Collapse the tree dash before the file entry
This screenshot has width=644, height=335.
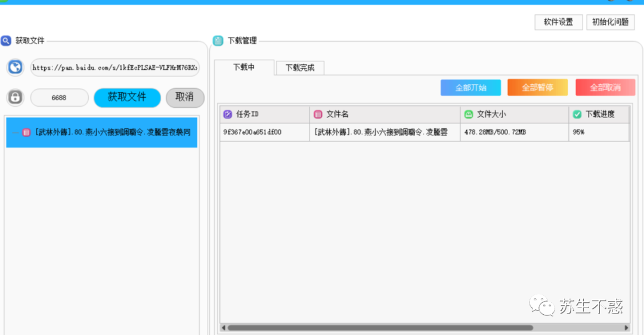(x=15, y=132)
